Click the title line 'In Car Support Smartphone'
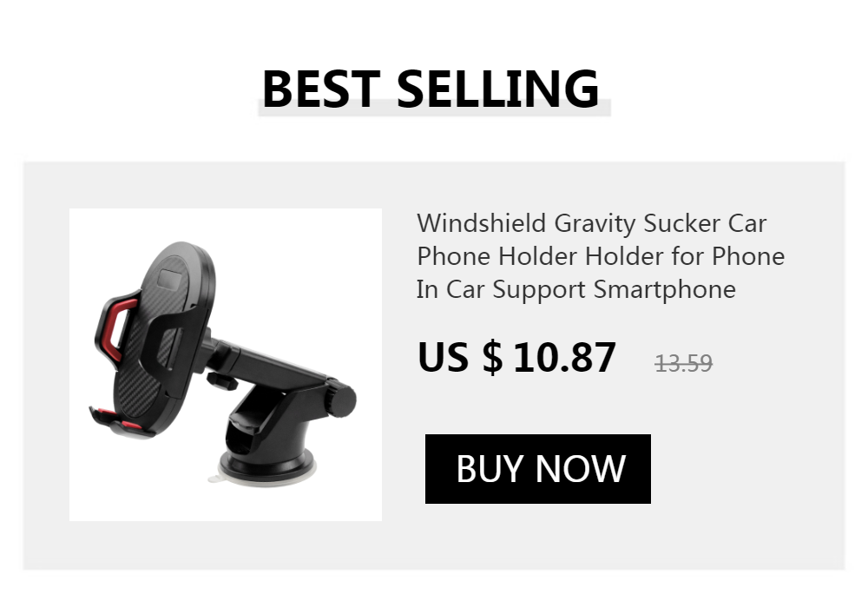Viewport: 868px width, 608px height. click(x=576, y=289)
